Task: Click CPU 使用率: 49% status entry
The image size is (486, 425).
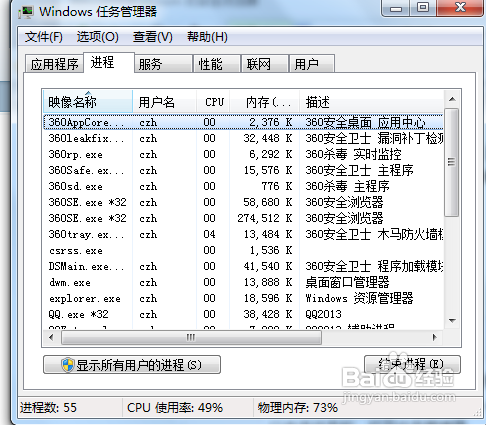Action: pyautogui.click(x=175, y=407)
